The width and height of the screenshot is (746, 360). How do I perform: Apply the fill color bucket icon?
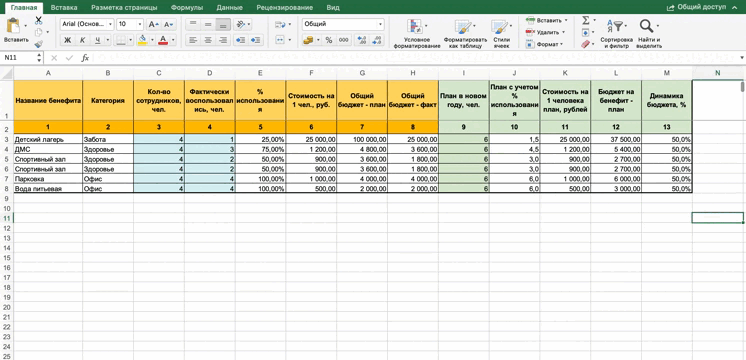(142, 39)
